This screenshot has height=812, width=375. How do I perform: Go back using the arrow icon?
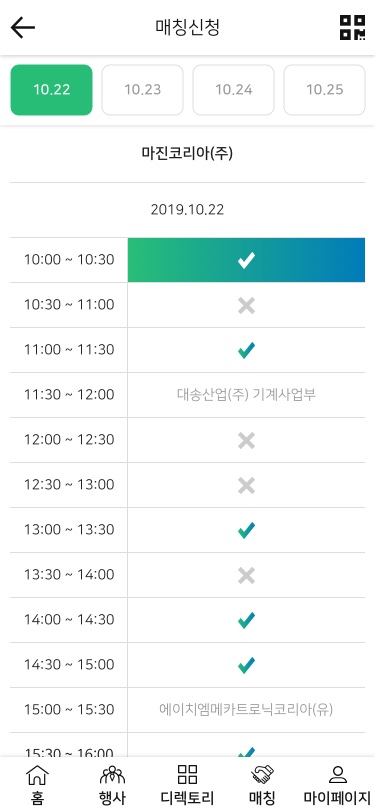click(x=23, y=27)
